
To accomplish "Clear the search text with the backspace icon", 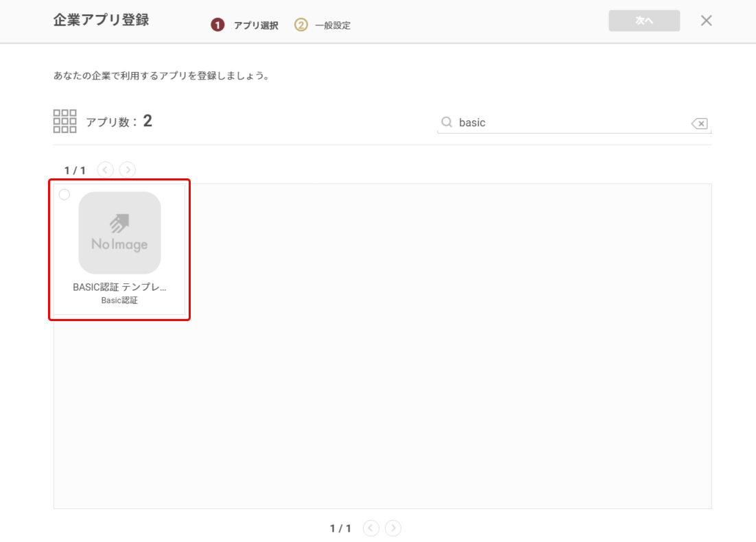I will point(699,123).
